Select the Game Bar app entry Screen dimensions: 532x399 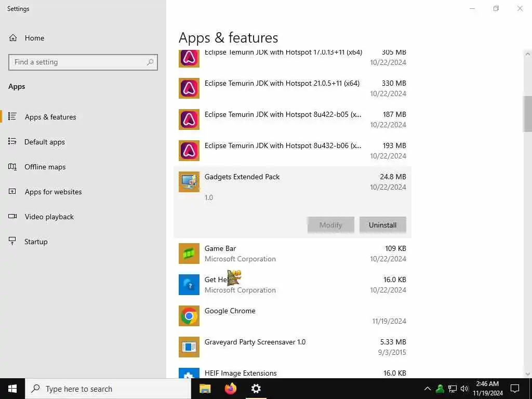point(292,254)
